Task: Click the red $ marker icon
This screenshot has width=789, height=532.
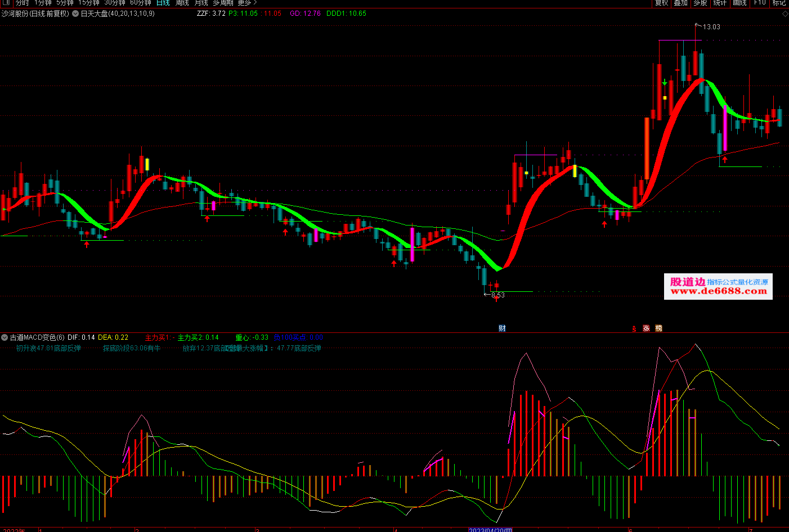Action: pyautogui.click(x=634, y=329)
